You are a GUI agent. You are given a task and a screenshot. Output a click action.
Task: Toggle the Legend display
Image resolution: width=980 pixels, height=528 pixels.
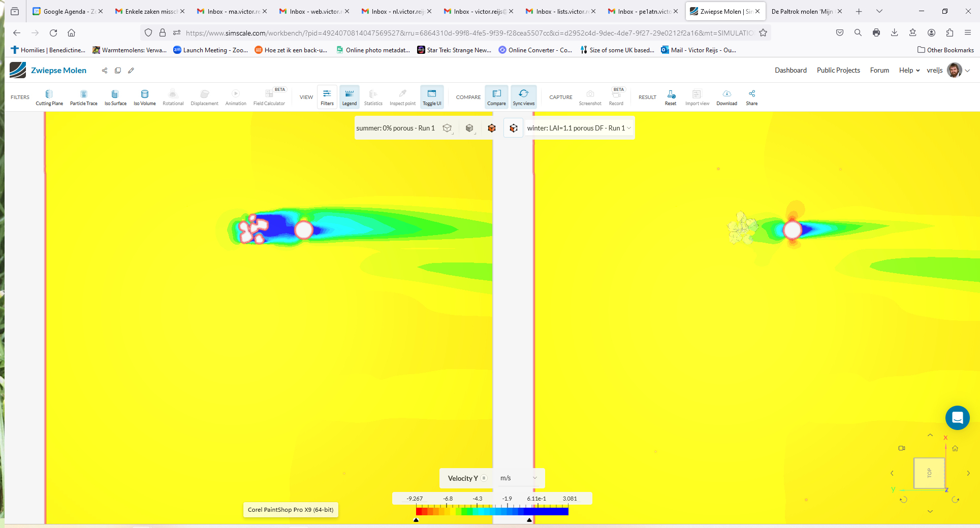349,96
